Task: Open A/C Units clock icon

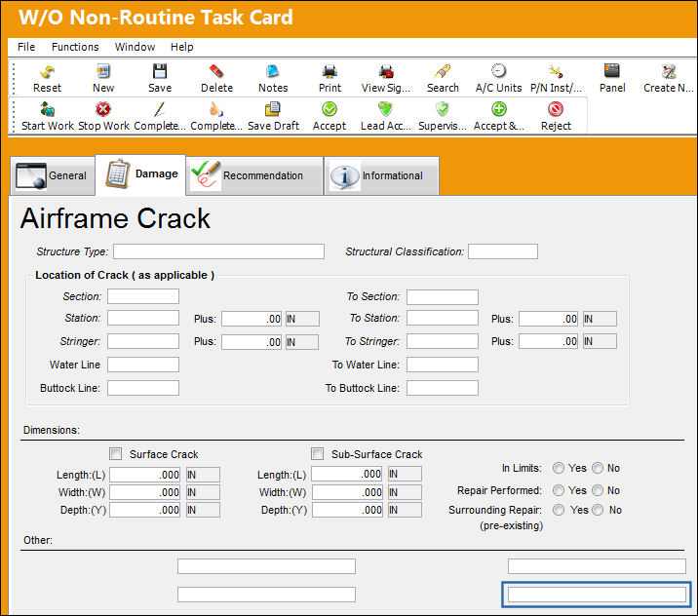Action: click(x=498, y=71)
